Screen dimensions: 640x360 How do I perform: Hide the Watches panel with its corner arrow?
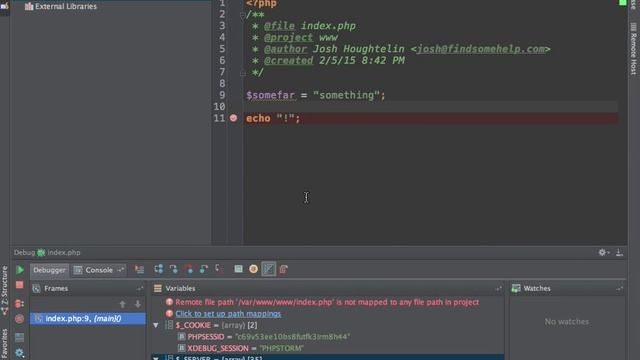point(619,289)
